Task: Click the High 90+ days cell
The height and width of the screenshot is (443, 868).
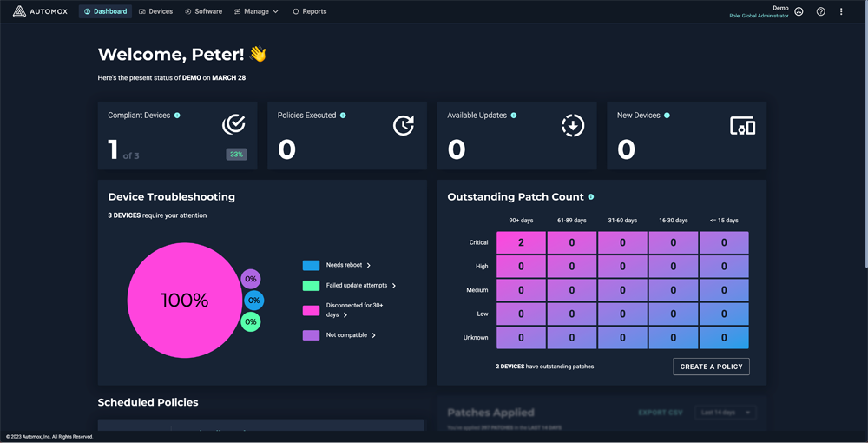Action: click(521, 267)
